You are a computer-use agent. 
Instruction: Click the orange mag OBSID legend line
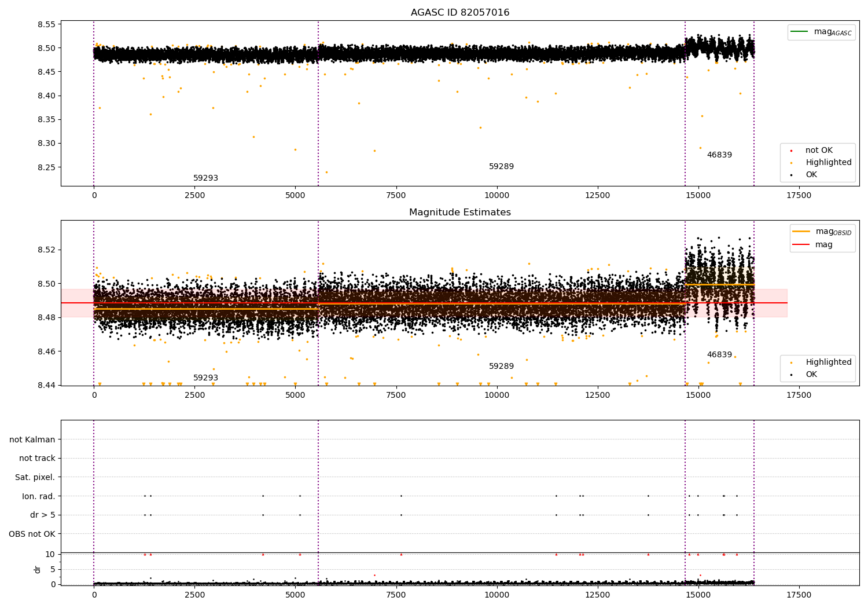[x=801, y=232]
